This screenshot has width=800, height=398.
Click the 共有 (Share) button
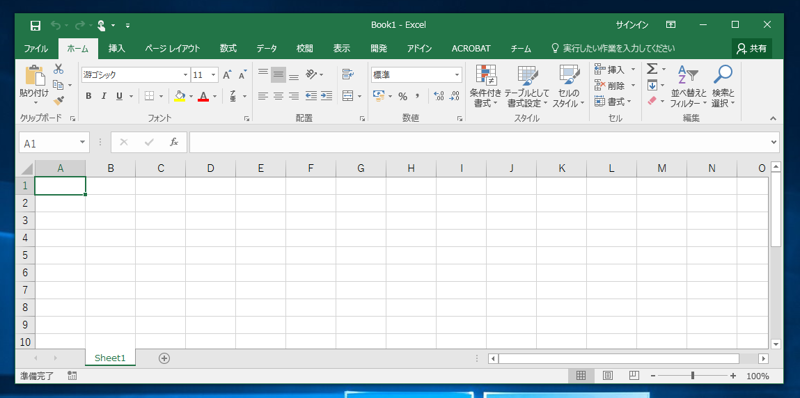[x=752, y=49]
